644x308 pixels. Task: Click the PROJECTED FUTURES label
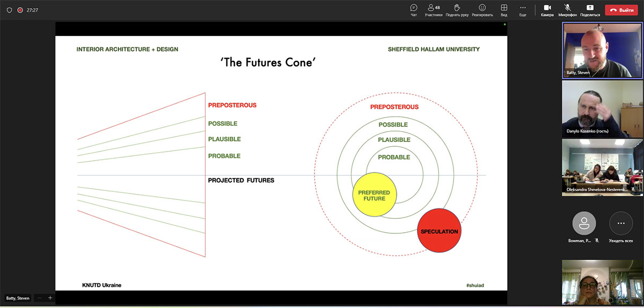[241, 180]
